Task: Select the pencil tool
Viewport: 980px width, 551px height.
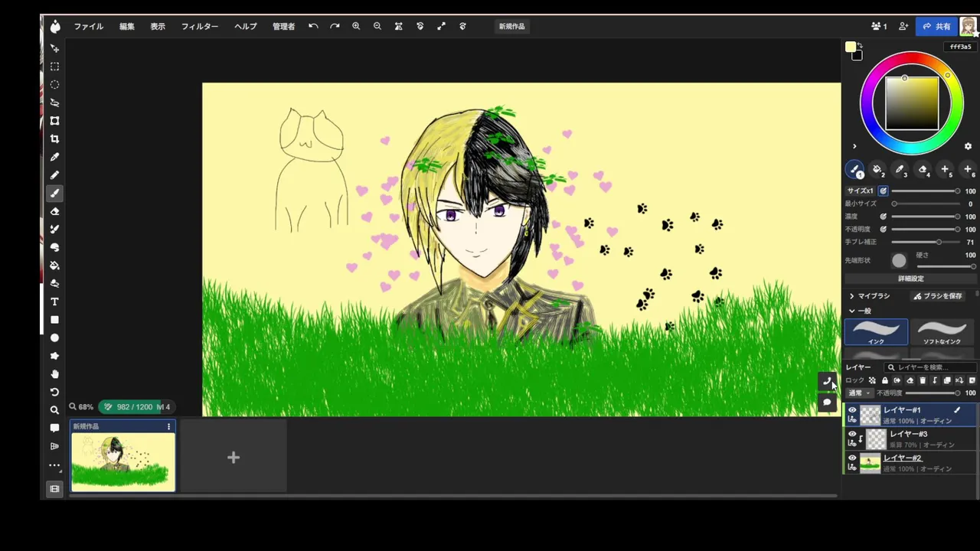Action: pos(54,175)
